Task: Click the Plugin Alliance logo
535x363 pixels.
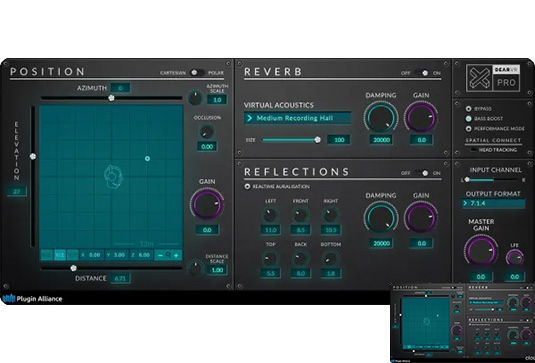Action: (32, 299)
